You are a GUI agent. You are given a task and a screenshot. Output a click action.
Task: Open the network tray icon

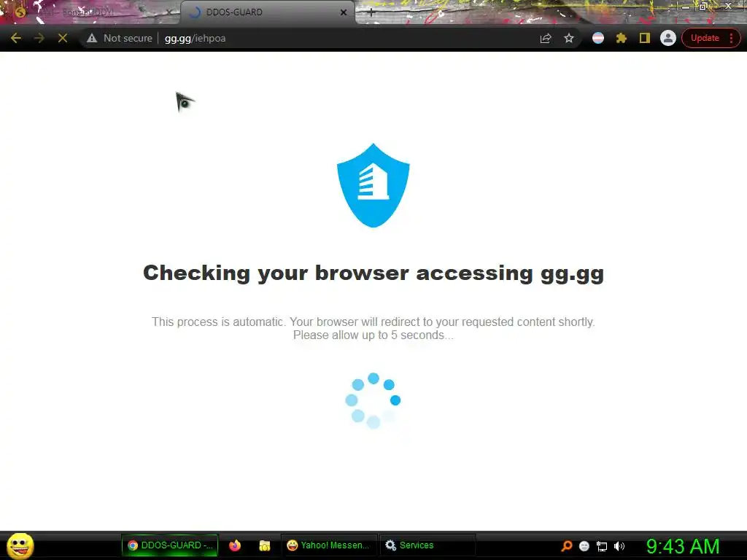(x=602, y=546)
